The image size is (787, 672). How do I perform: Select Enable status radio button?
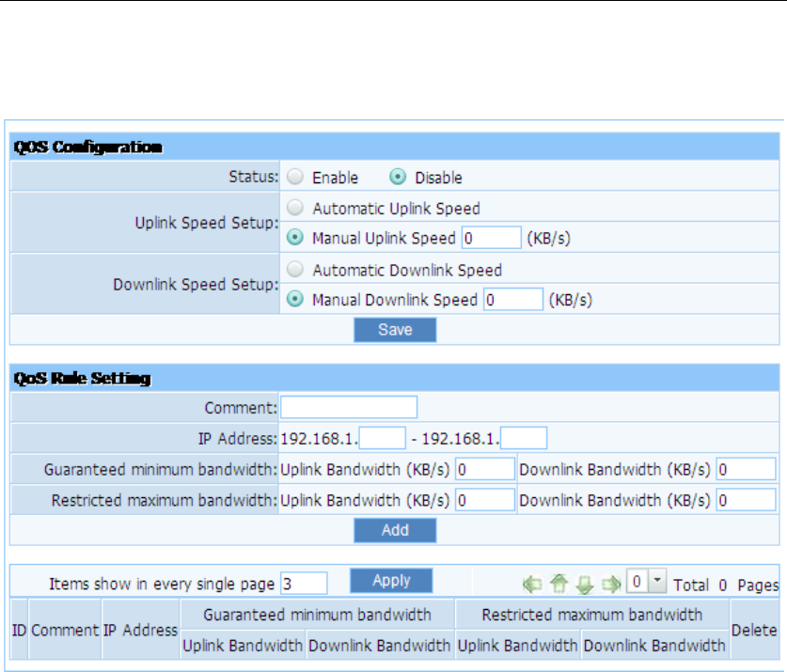point(295,177)
